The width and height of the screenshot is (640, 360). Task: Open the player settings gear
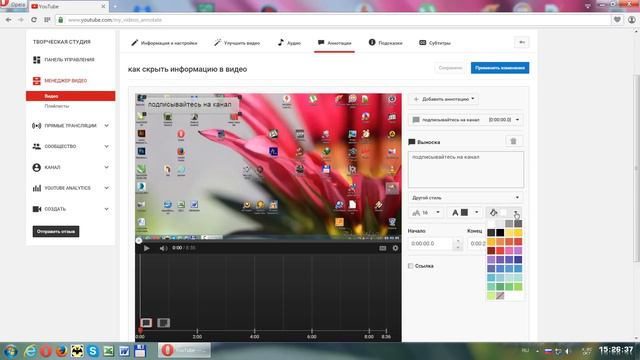click(395, 248)
